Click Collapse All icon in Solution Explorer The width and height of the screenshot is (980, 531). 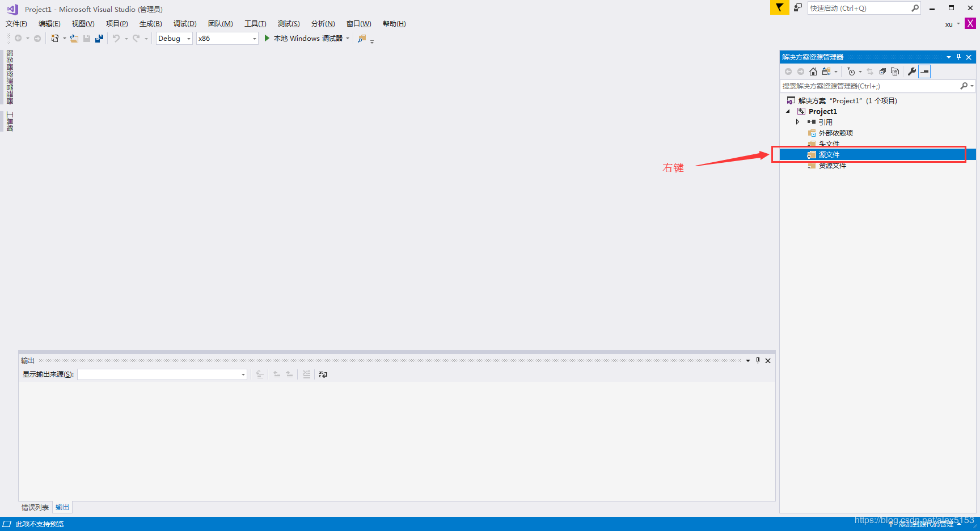[882, 71]
